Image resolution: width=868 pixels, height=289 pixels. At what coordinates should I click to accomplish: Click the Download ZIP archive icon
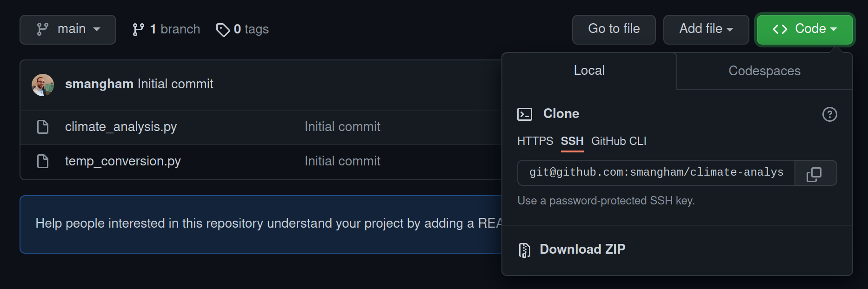[x=525, y=249]
